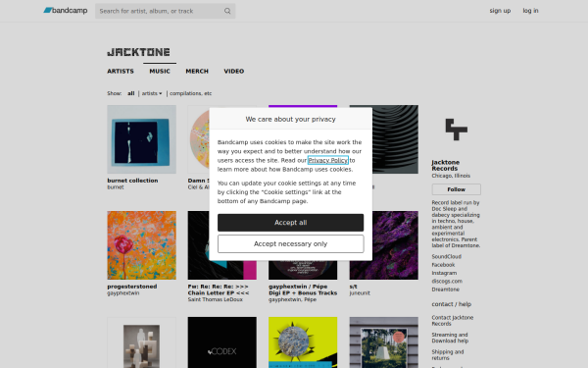Open the Instagram link
The height and width of the screenshot is (368, 588).
pos(444,273)
